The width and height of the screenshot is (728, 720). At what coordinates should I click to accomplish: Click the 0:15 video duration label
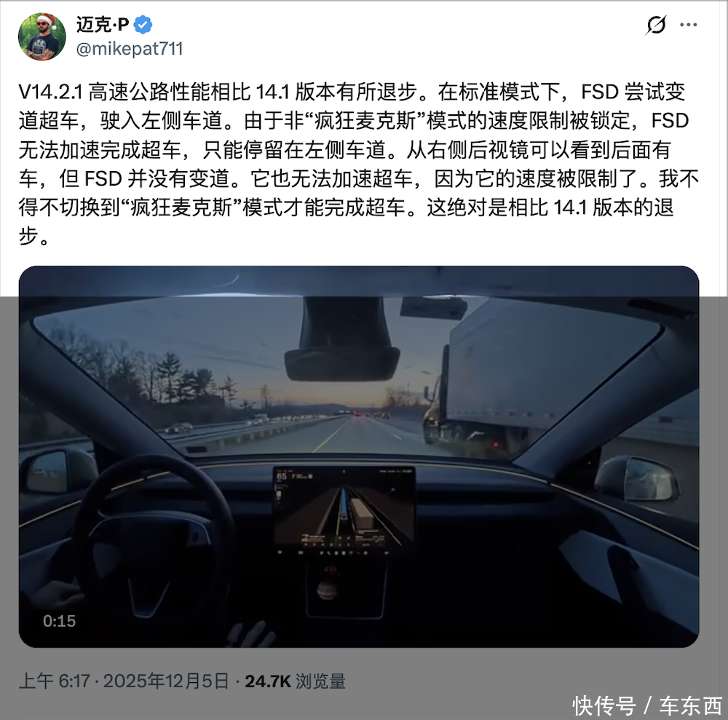(60, 621)
